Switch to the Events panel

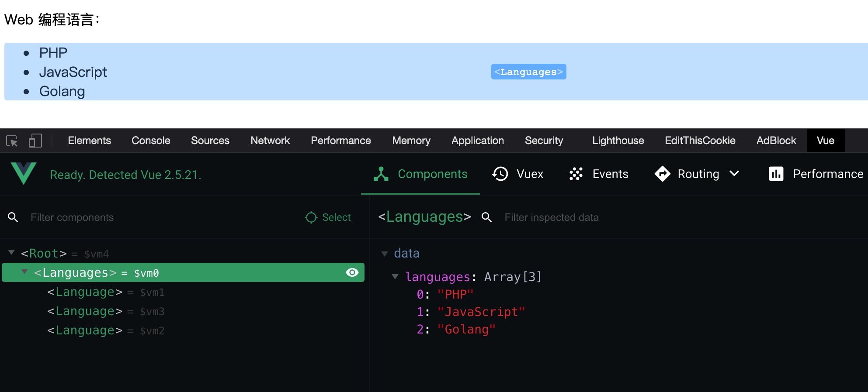(598, 174)
